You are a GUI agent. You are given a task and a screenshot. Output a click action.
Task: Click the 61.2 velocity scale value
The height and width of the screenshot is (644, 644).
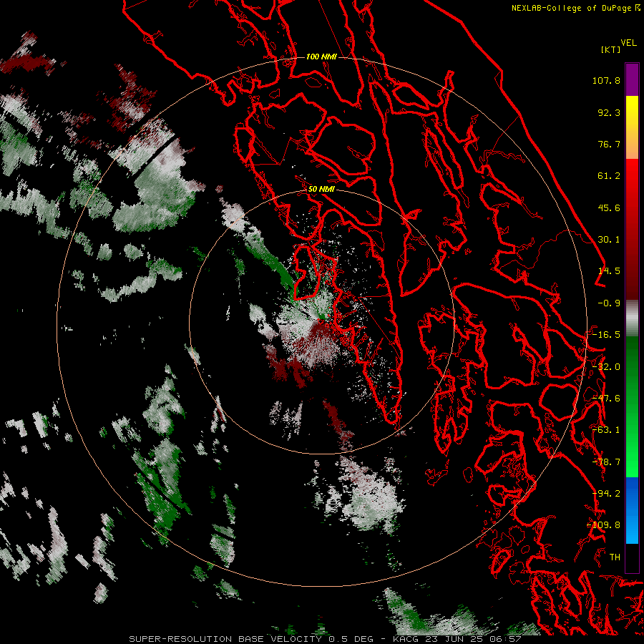point(609,176)
